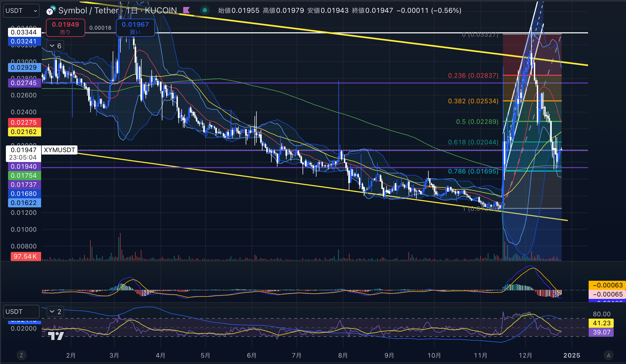Click the red volume label 97.54K
The image size is (626, 364).
[x=25, y=256]
